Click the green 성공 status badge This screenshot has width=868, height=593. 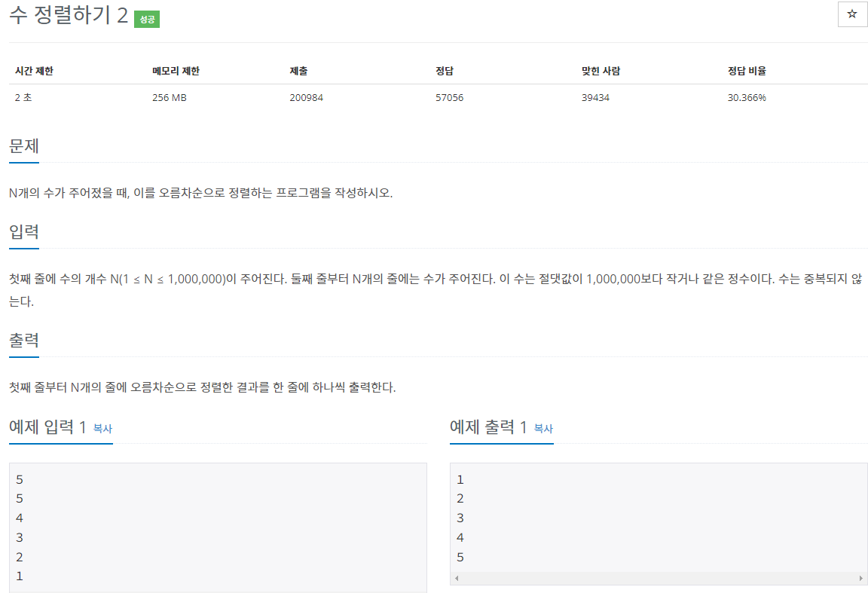coord(147,20)
